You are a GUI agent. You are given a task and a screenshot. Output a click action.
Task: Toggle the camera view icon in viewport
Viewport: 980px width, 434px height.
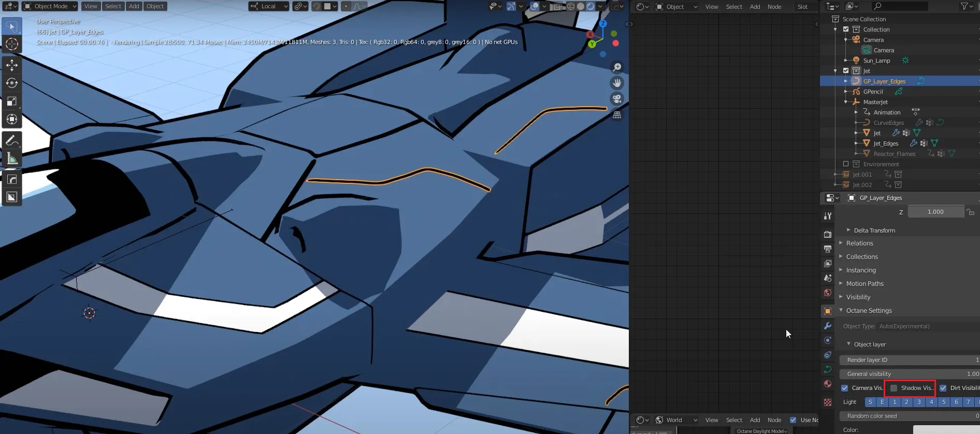tap(617, 99)
